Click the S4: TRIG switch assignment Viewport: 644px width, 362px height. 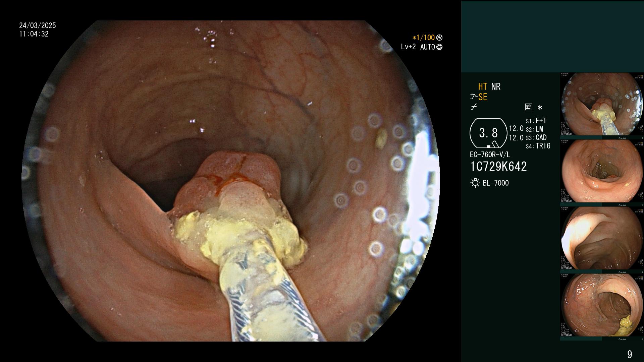click(538, 146)
